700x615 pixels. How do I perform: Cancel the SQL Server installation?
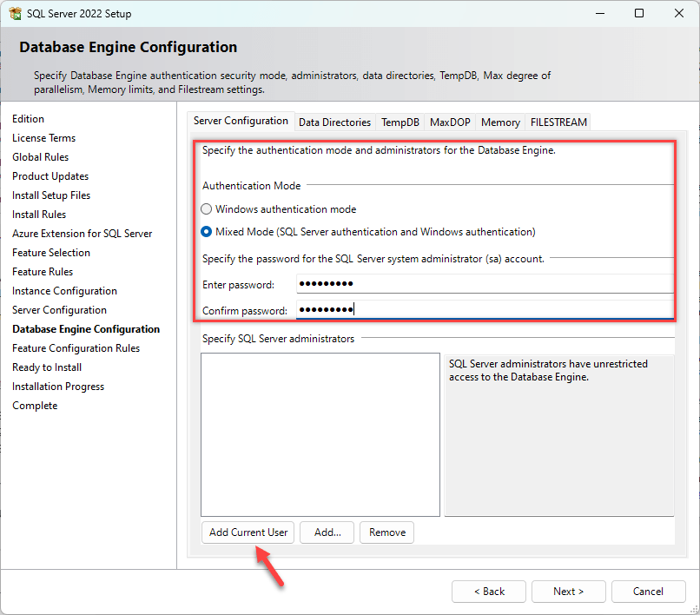[x=649, y=592]
